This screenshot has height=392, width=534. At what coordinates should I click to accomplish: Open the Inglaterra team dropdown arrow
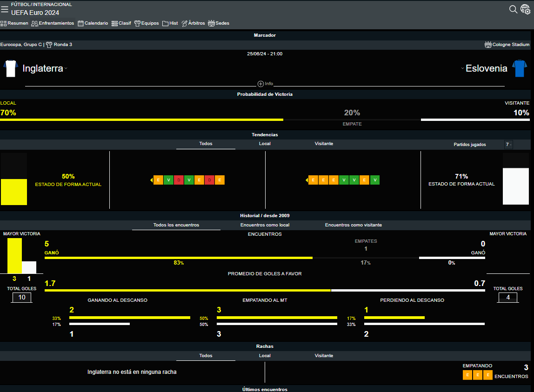[66, 69]
